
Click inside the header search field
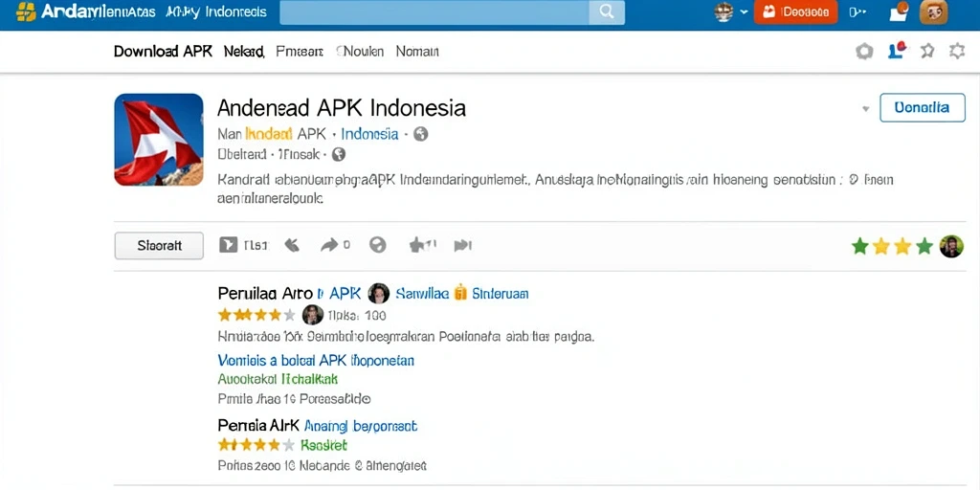click(x=434, y=11)
